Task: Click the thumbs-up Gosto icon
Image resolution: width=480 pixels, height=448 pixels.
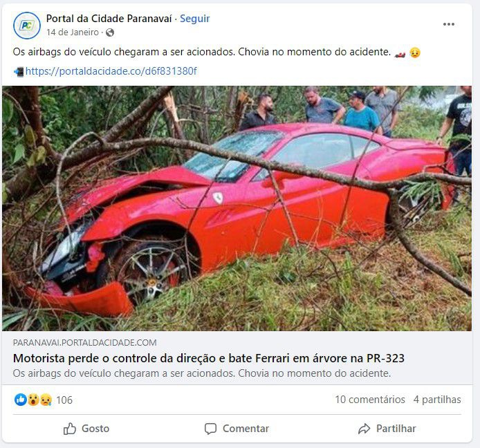Action: [x=69, y=429]
